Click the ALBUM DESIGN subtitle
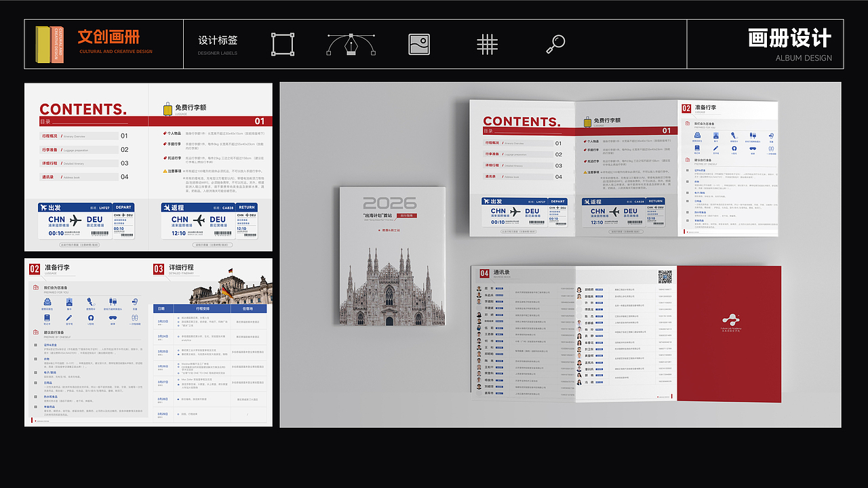This screenshot has height=488, width=868. [804, 58]
